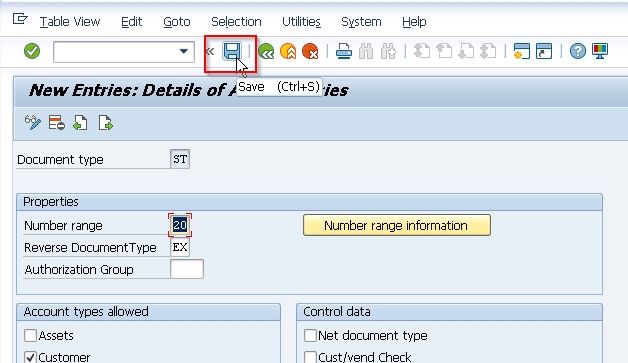628x363 pixels.
Task: Open the Selection menu
Action: pos(236,22)
